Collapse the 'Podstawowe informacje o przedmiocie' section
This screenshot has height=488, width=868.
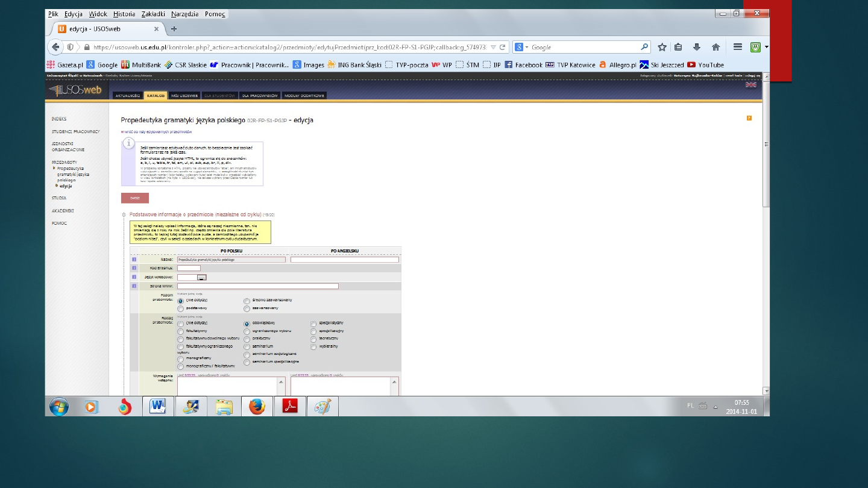[x=124, y=214]
